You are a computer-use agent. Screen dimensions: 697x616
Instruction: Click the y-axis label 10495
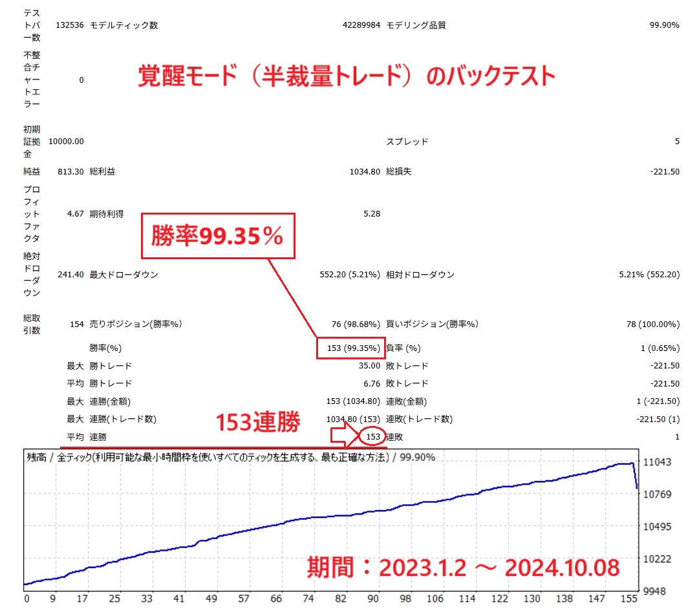tap(657, 527)
